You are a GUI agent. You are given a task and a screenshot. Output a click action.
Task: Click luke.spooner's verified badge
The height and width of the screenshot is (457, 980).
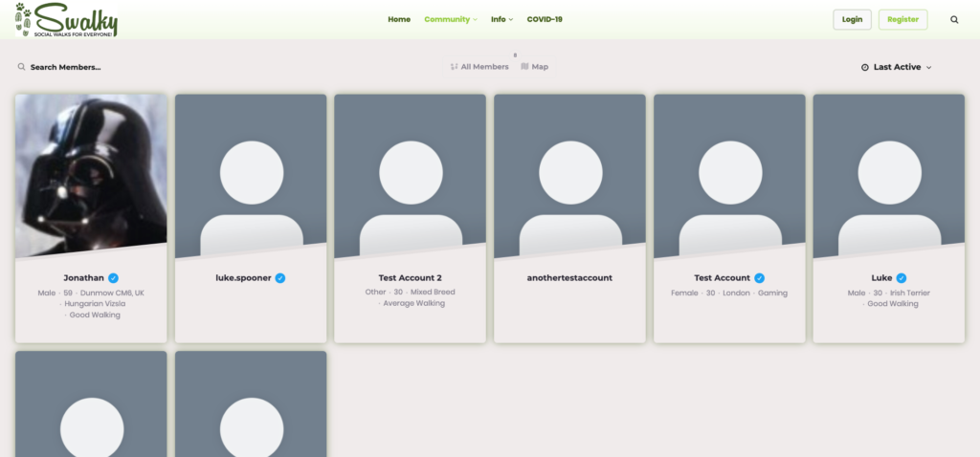[x=280, y=278]
